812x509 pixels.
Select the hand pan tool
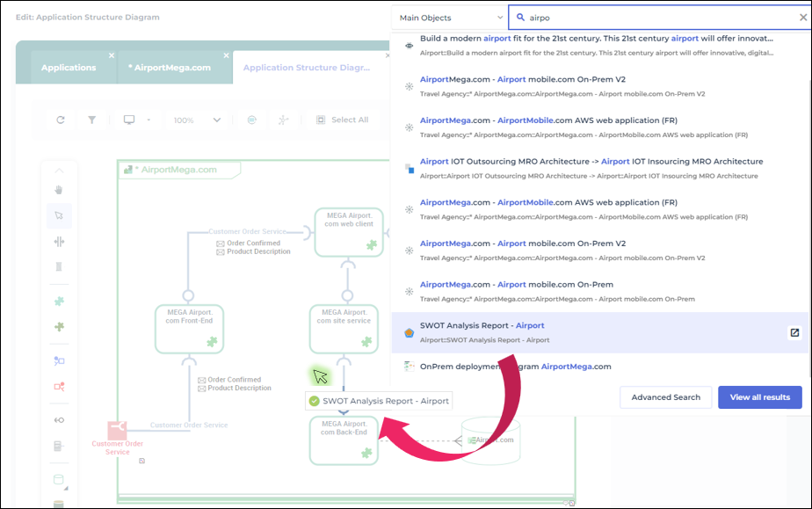(59, 190)
